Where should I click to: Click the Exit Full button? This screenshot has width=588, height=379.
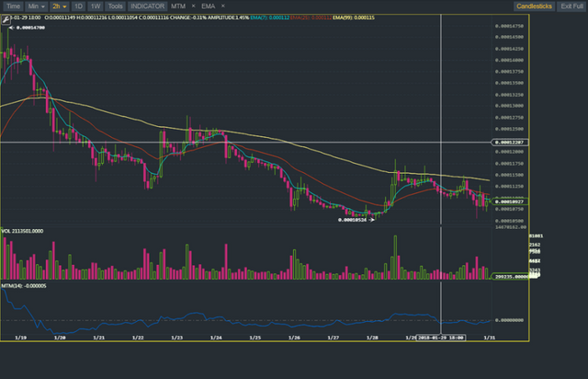click(x=571, y=6)
